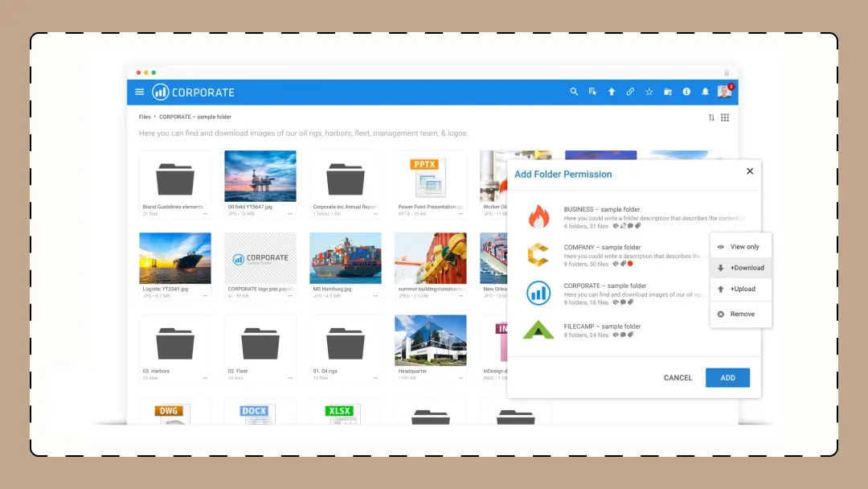Choose +Download permission
868x489 pixels.
pos(741,268)
